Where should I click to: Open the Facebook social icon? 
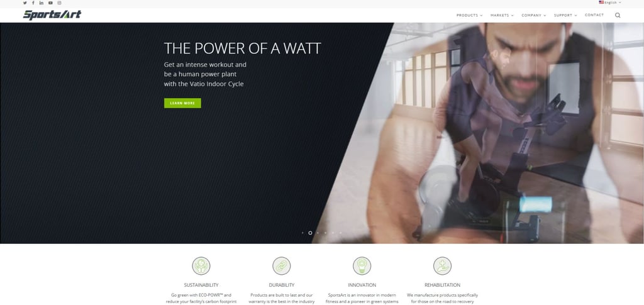click(33, 3)
